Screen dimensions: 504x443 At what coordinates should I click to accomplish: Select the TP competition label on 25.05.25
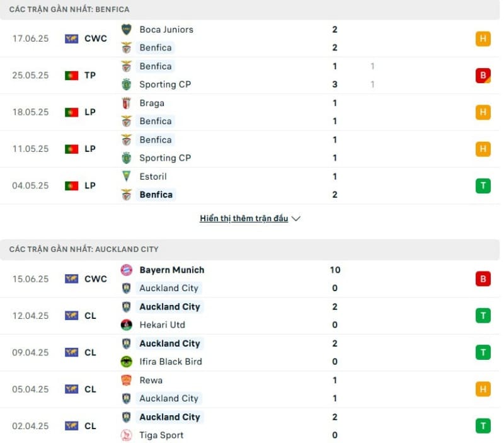pyautogui.click(x=90, y=76)
